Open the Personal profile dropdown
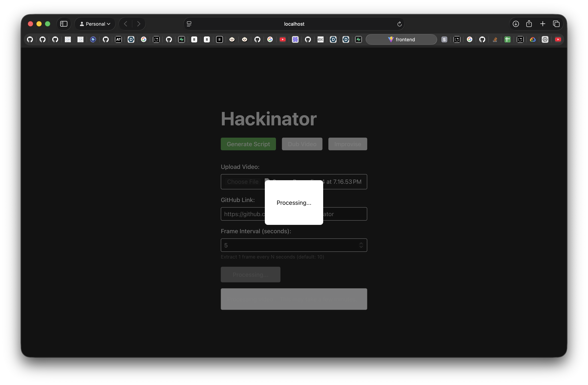The image size is (588, 385). 95,24
